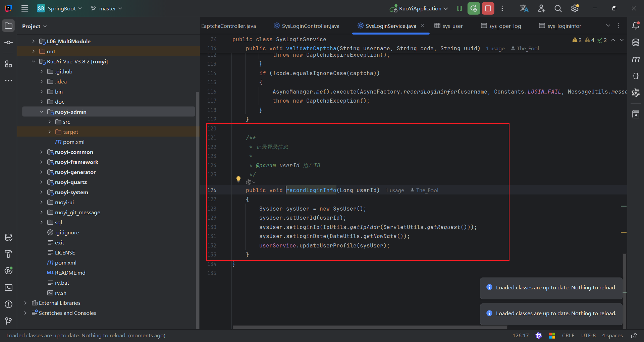Rerun RuoYiApplication with the green button
Viewport: 644px width, 342px height.
coord(474,8)
